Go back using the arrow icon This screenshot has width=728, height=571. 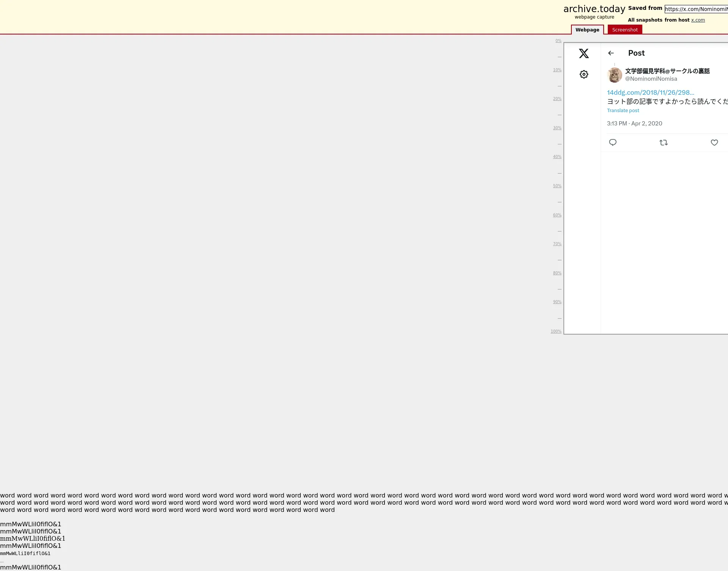coord(610,53)
